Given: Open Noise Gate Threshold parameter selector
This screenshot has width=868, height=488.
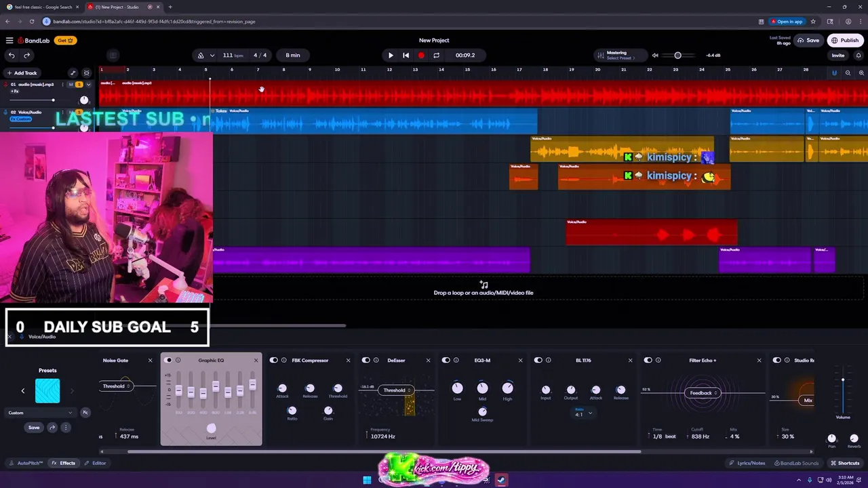Looking at the screenshot, I should pyautogui.click(x=117, y=386).
